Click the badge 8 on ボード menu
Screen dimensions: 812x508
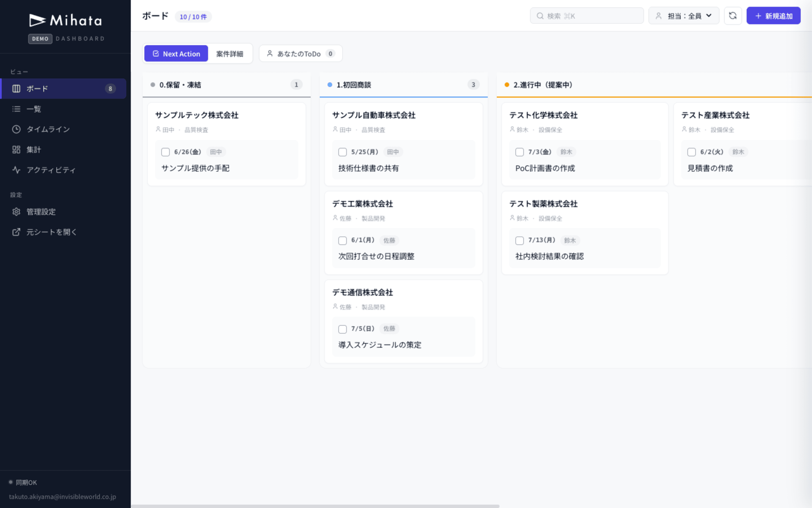tap(110, 89)
